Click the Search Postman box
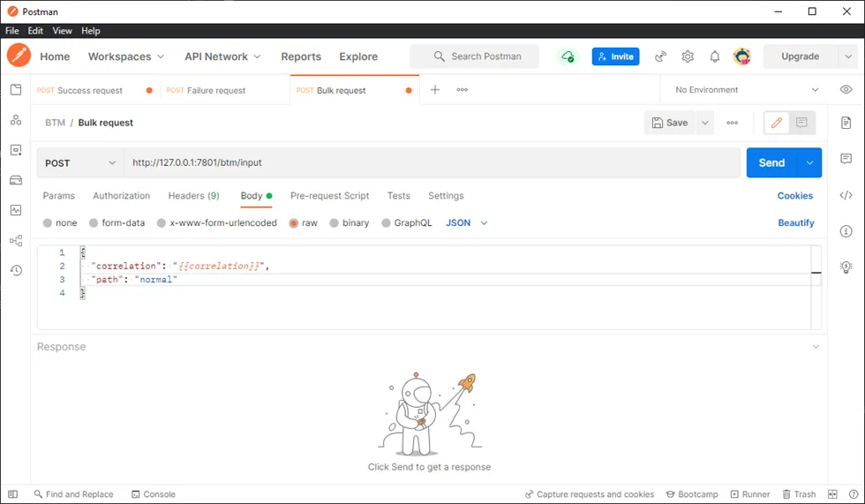Screen dimensions: 865x504 click(x=475, y=56)
